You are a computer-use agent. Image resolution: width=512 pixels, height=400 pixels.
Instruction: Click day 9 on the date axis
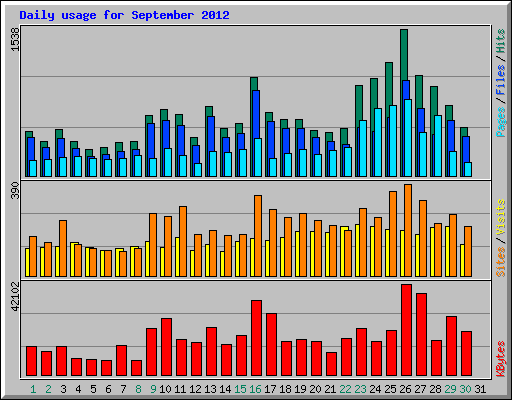tap(153, 389)
